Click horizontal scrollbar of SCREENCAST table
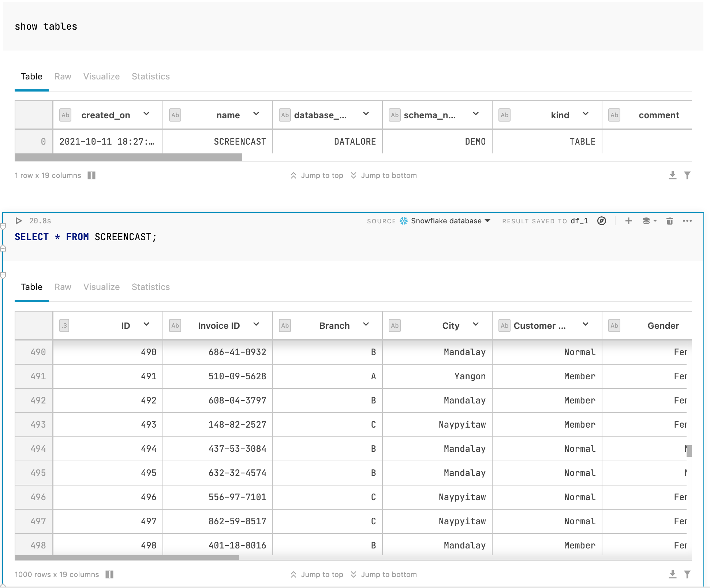 [127, 557]
